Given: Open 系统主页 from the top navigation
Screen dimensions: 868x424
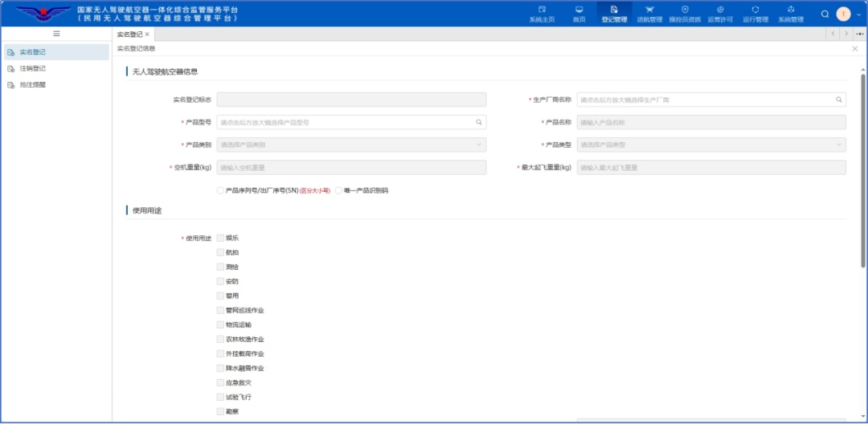Looking at the screenshot, I should pos(542,14).
